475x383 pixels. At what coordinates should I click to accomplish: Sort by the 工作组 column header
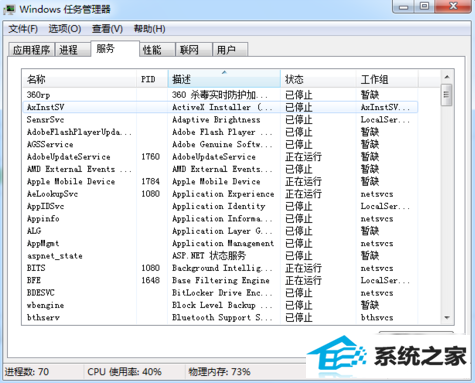pos(387,79)
